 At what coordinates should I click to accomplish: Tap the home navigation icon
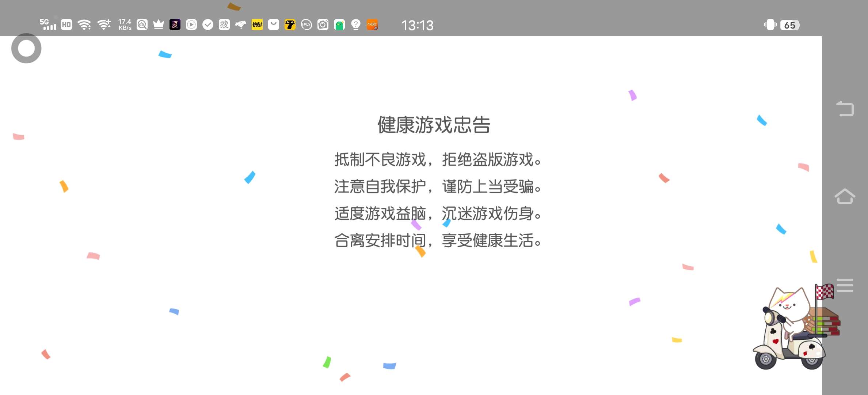click(845, 196)
